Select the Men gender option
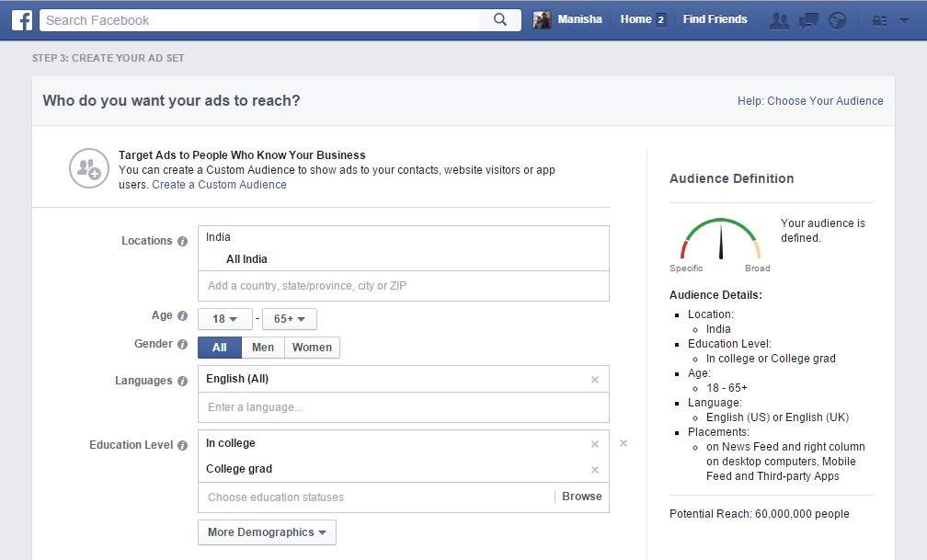 263,348
